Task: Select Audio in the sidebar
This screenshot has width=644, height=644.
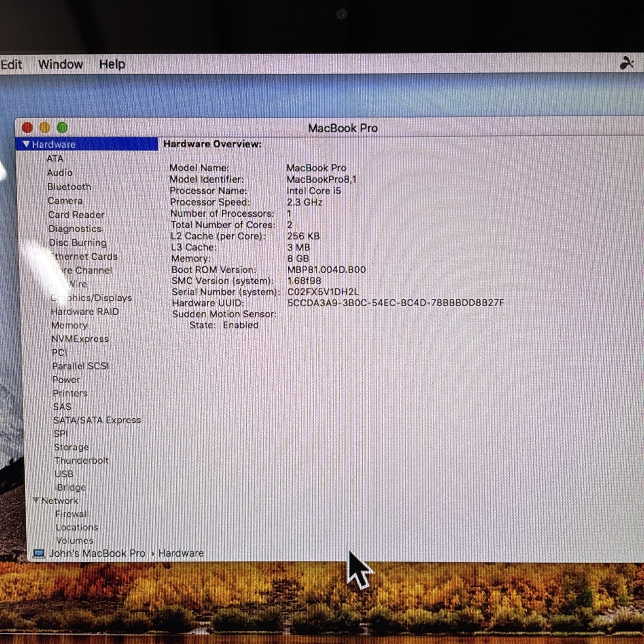Action: pos(60,173)
